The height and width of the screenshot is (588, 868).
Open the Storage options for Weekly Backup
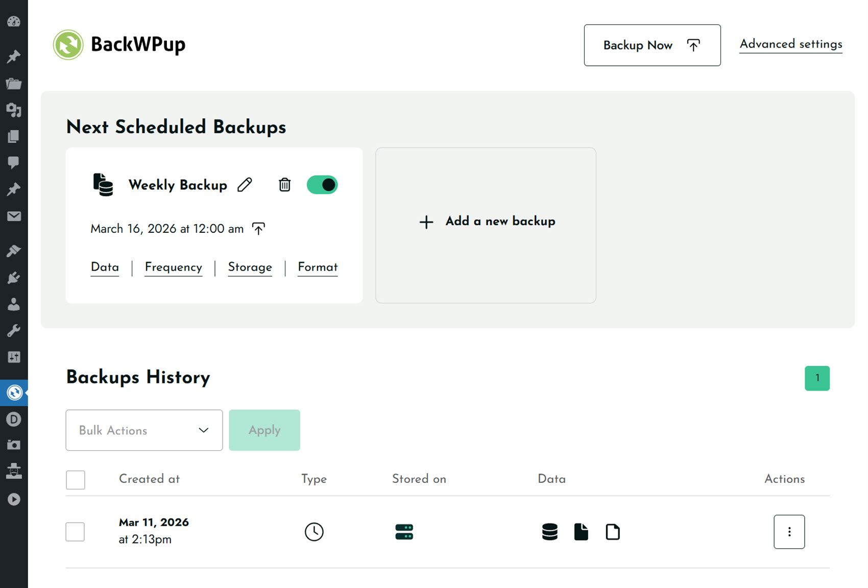[x=250, y=267]
